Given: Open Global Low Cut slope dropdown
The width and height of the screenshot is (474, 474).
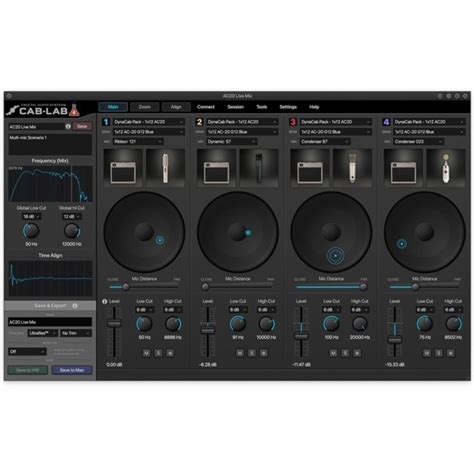Looking at the screenshot, I should [31, 217].
